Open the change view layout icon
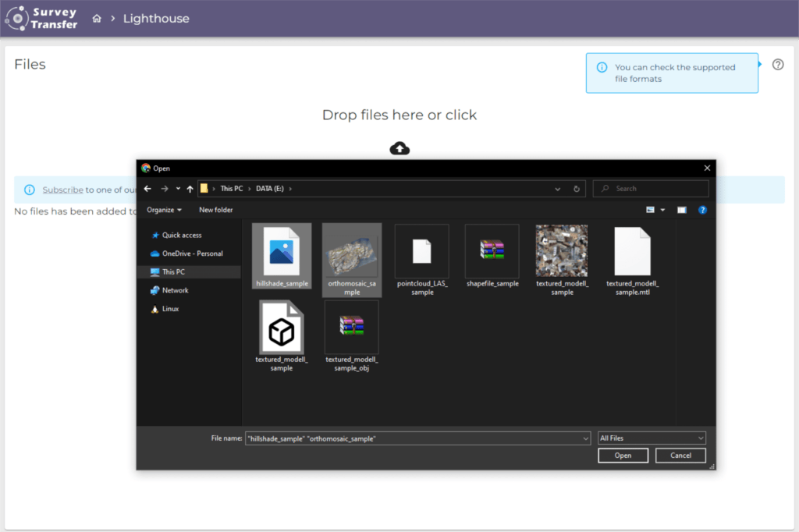The width and height of the screenshot is (799, 532). [650, 210]
